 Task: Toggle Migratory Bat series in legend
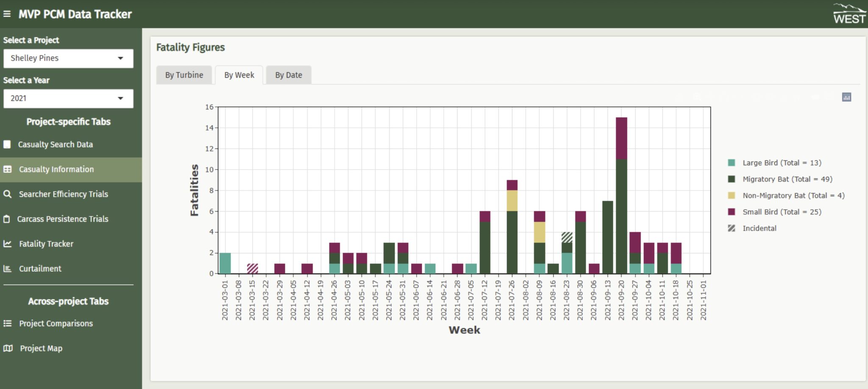coord(787,179)
